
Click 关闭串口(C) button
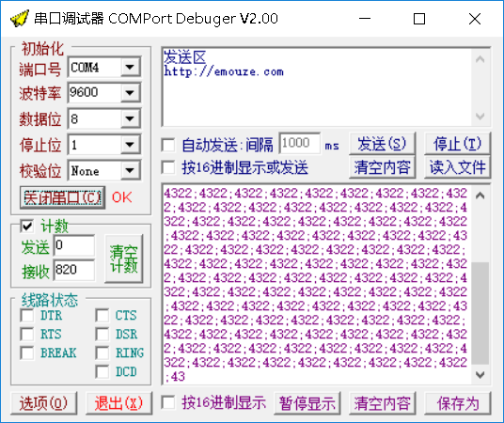click(62, 197)
